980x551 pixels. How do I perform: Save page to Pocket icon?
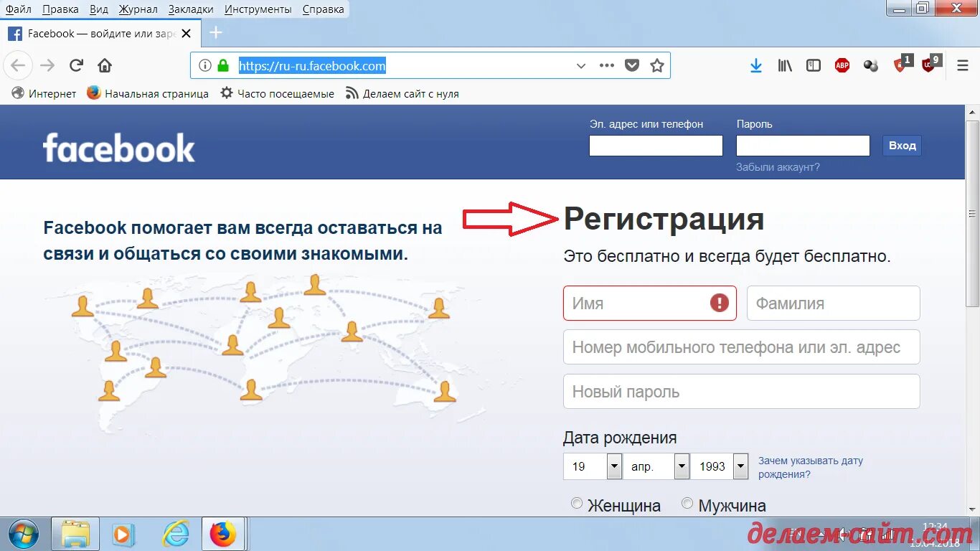pos(632,65)
